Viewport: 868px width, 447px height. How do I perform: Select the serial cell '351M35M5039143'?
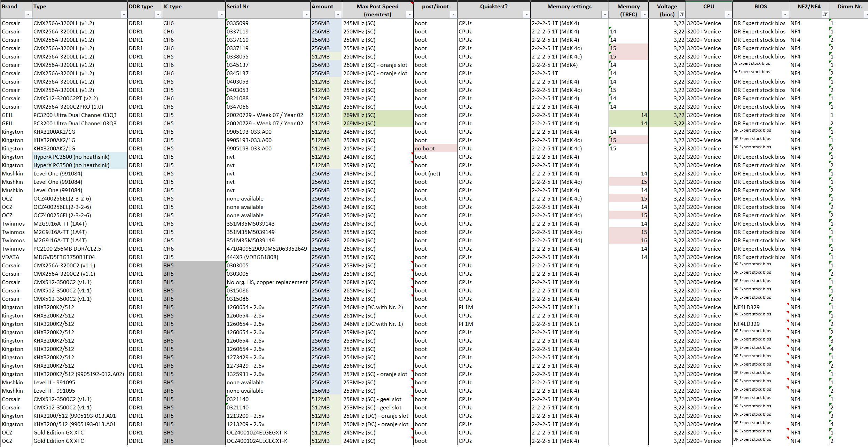click(268, 223)
